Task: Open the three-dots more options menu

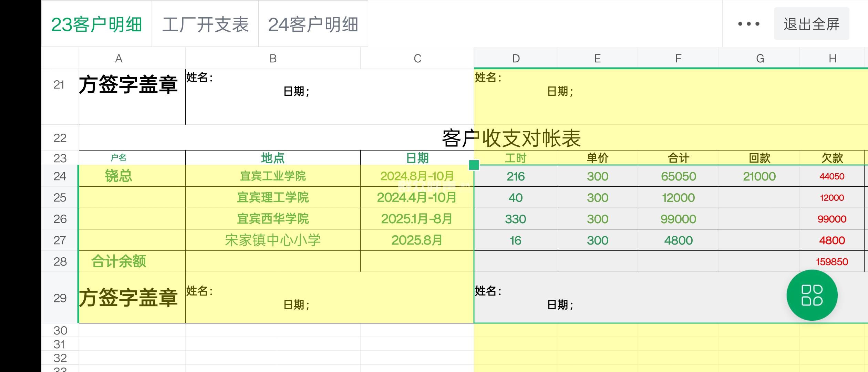Action: 748,24
